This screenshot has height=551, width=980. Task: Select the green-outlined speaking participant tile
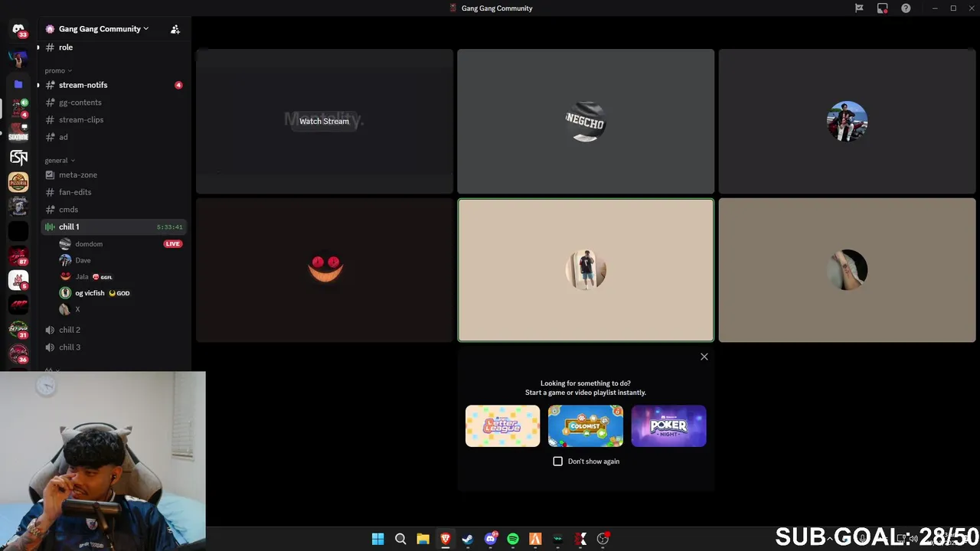(586, 270)
